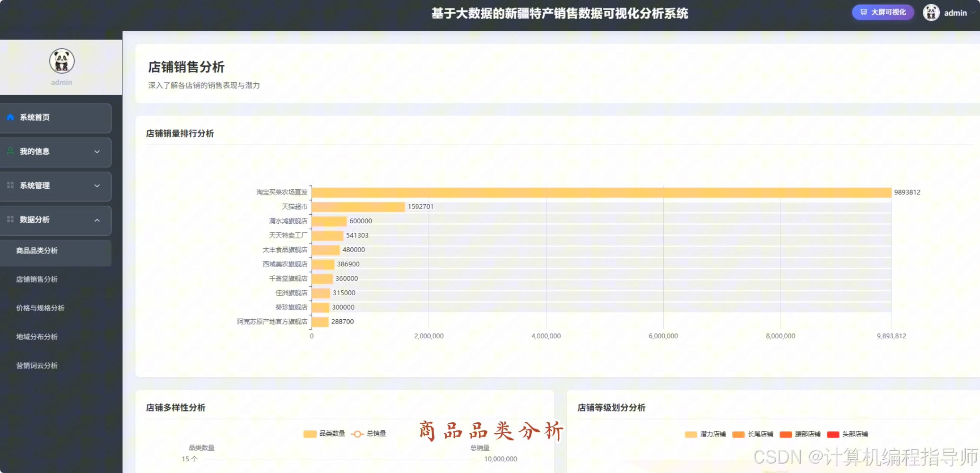Click the 渭水鸿旗舰店 bar
Image resolution: width=980 pixels, height=473 pixels.
[330, 221]
